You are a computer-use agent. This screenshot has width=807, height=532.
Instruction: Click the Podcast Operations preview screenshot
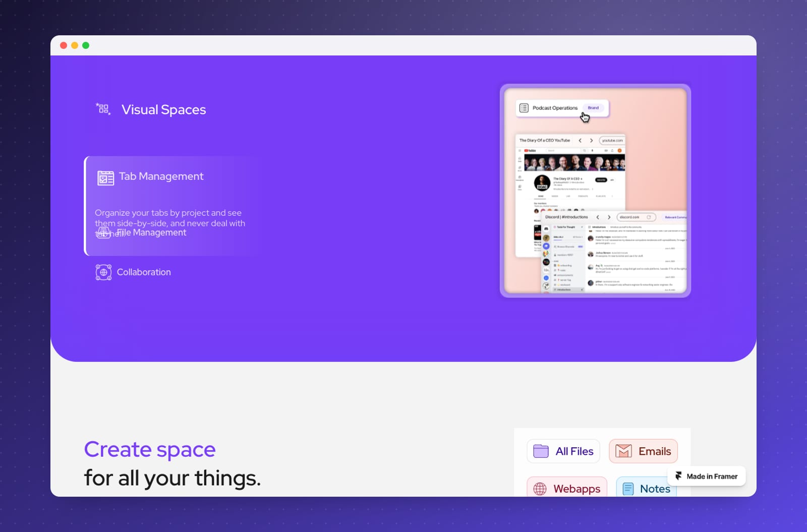point(595,191)
